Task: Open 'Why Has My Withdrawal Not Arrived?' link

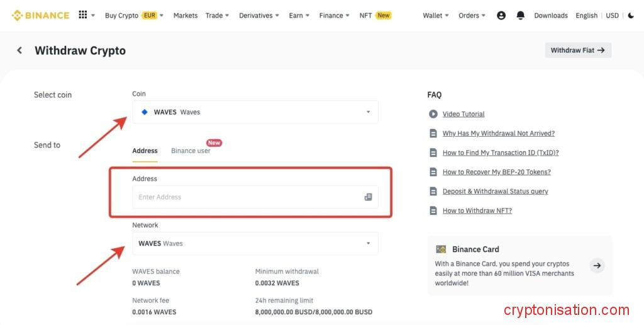Action: coord(498,134)
